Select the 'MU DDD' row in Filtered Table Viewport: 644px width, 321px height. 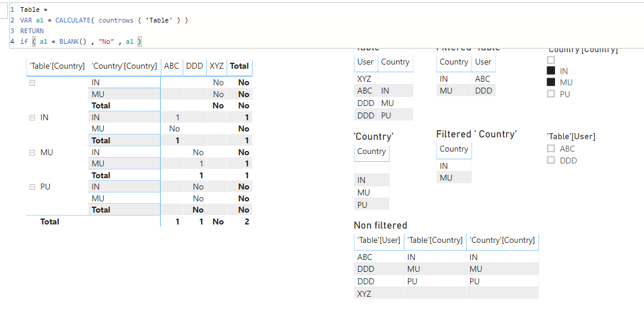pos(466,91)
